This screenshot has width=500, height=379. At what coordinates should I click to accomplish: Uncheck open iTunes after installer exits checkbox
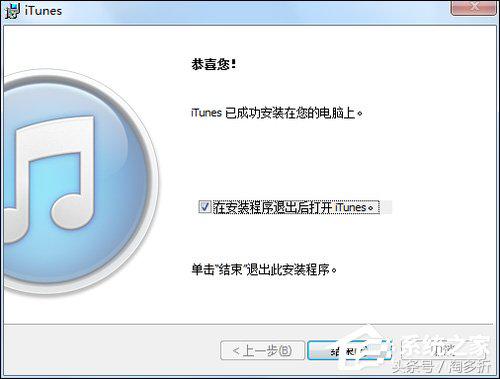(204, 207)
